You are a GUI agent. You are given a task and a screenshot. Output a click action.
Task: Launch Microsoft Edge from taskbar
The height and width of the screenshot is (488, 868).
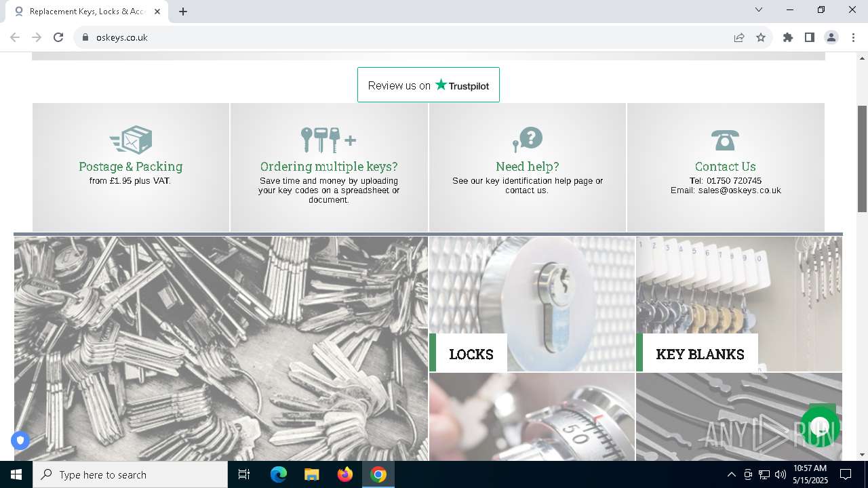point(279,474)
